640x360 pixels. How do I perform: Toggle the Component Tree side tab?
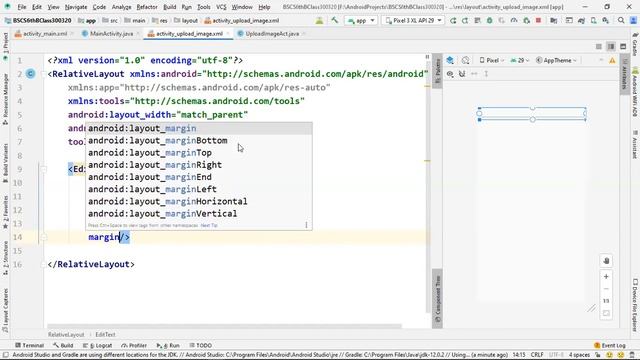437,298
